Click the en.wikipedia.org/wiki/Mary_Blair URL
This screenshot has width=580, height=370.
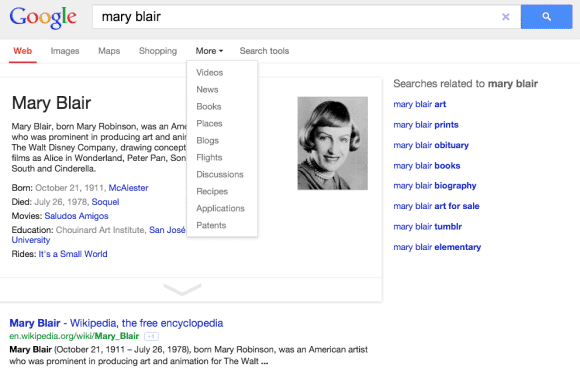[74, 336]
